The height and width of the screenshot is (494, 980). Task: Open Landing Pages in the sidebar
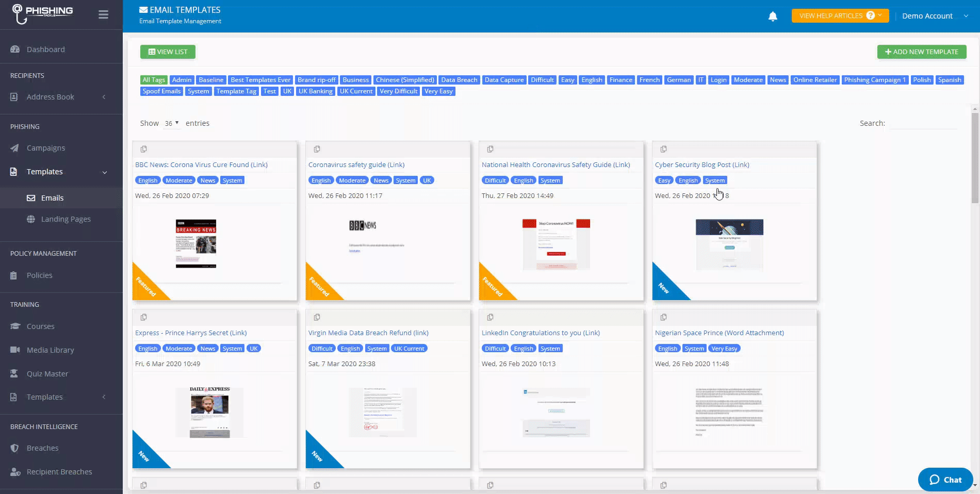[66, 219]
